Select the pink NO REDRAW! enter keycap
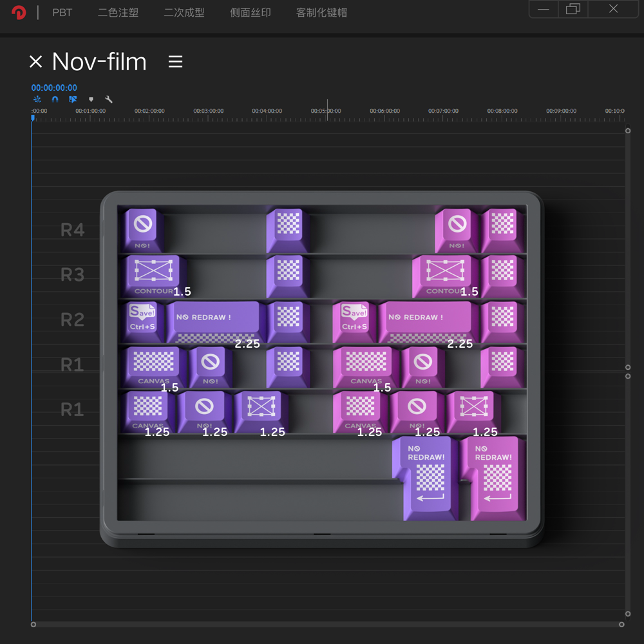Image resolution: width=644 pixels, height=644 pixels. tap(493, 478)
